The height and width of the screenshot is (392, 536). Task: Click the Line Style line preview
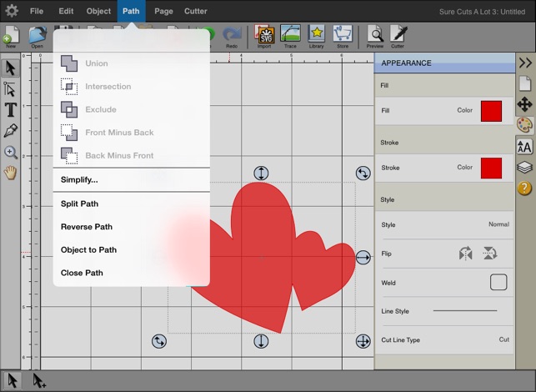pos(464,311)
